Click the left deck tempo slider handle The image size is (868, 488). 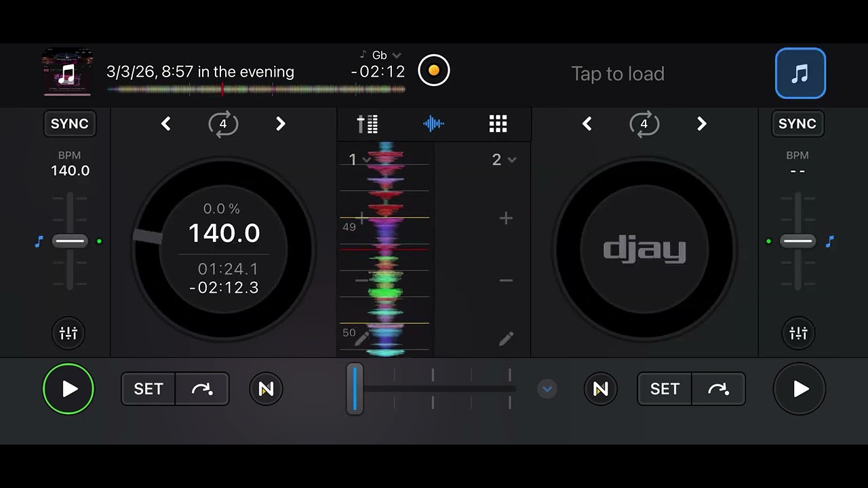[x=70, y=241]
